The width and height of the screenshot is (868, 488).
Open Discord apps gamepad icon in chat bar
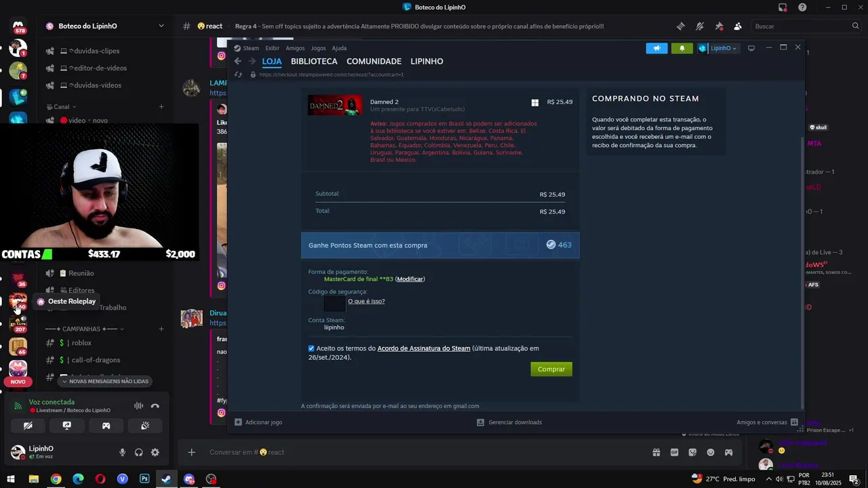(x=728, y=452)
